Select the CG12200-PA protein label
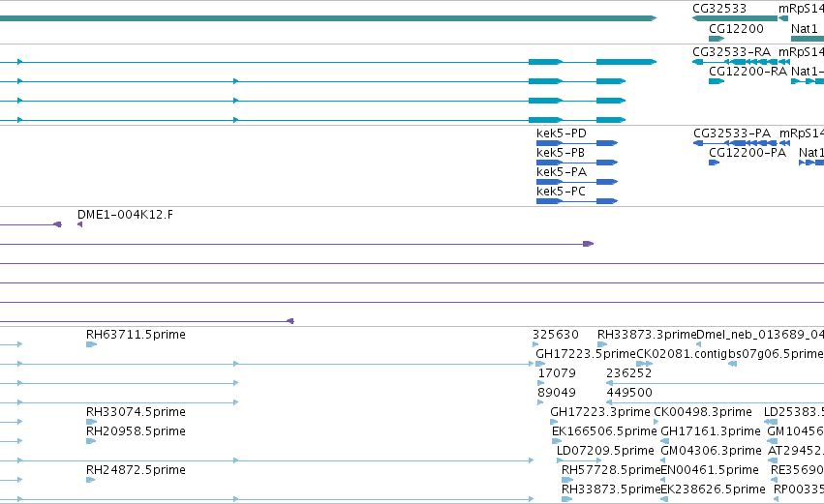824x504 pixels. tap(748, 153)
